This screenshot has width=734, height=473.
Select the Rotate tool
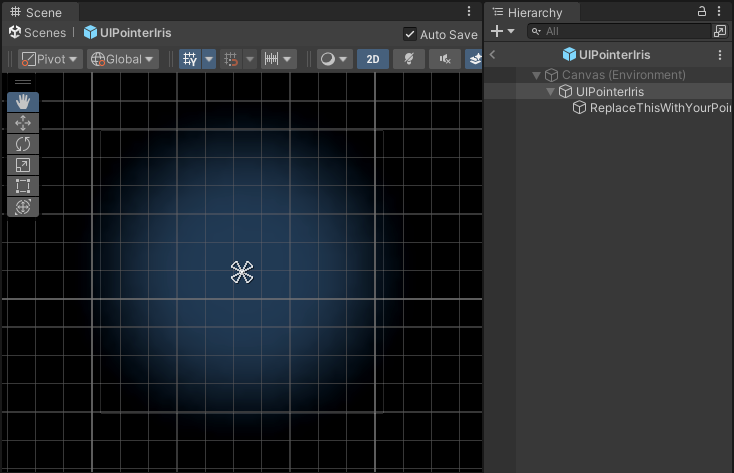(x=23, y=144)
